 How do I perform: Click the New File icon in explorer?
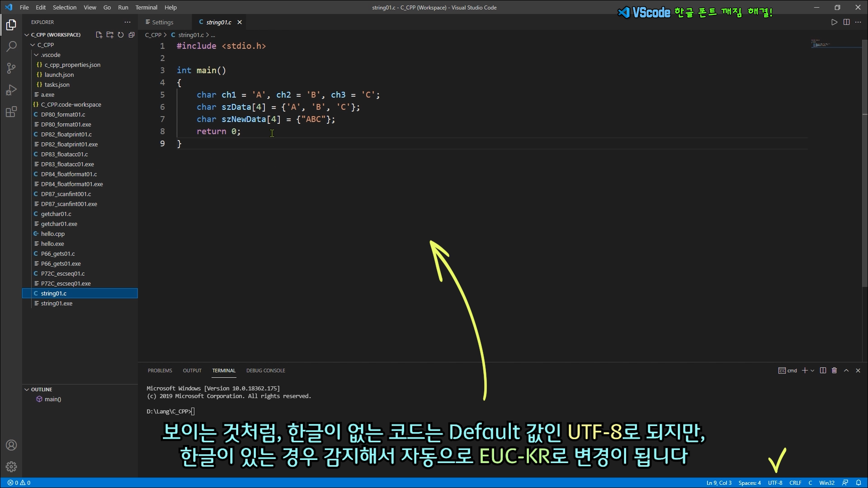point(99,35)
